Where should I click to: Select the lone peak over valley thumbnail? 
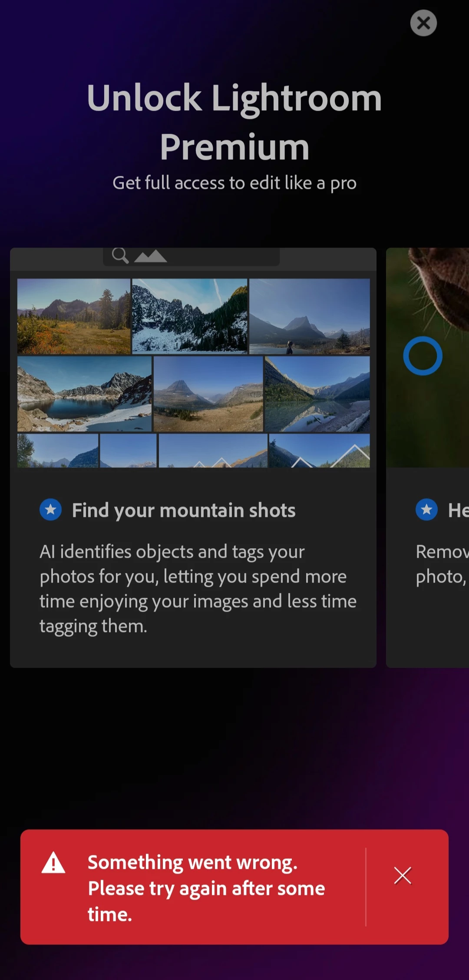(208, 394)
